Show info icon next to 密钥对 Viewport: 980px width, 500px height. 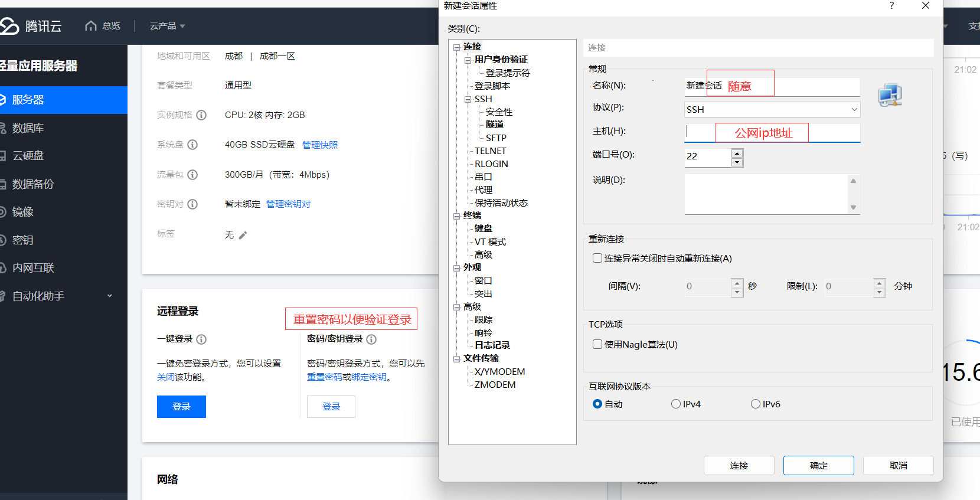[x=192, y=204]
